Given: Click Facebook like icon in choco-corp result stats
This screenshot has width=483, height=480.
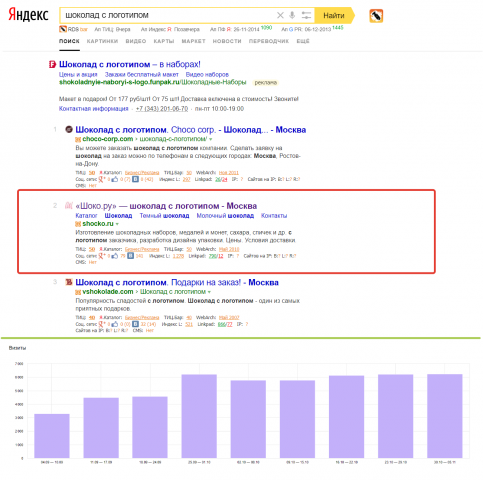Looking at the screenshot, I should click(x=115, y=179).
